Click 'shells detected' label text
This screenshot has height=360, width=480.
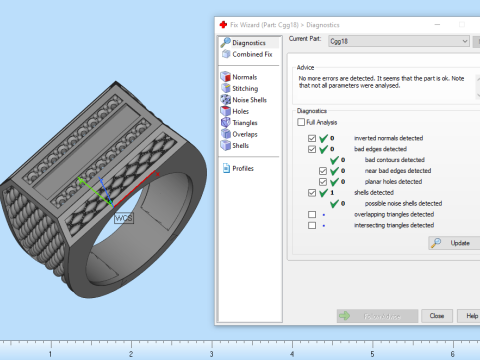(374, 192)
